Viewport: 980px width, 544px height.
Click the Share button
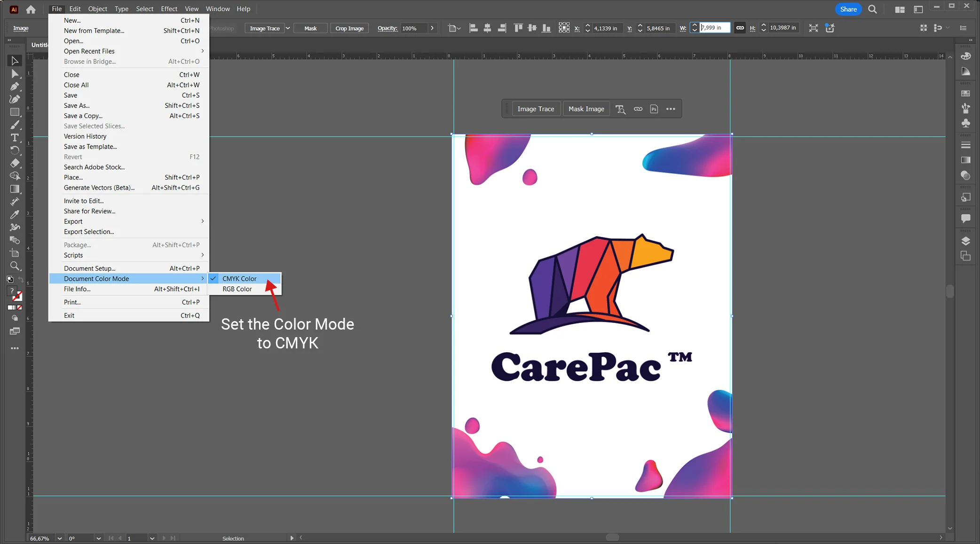tap(848, 9)
